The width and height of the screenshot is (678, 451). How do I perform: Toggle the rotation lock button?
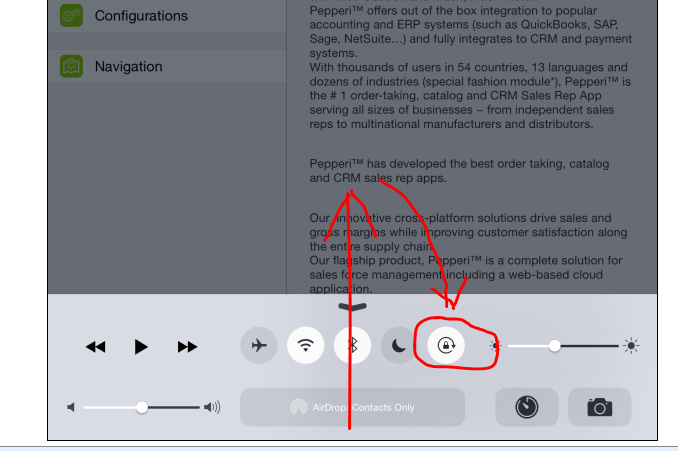[x=446, y=345]
